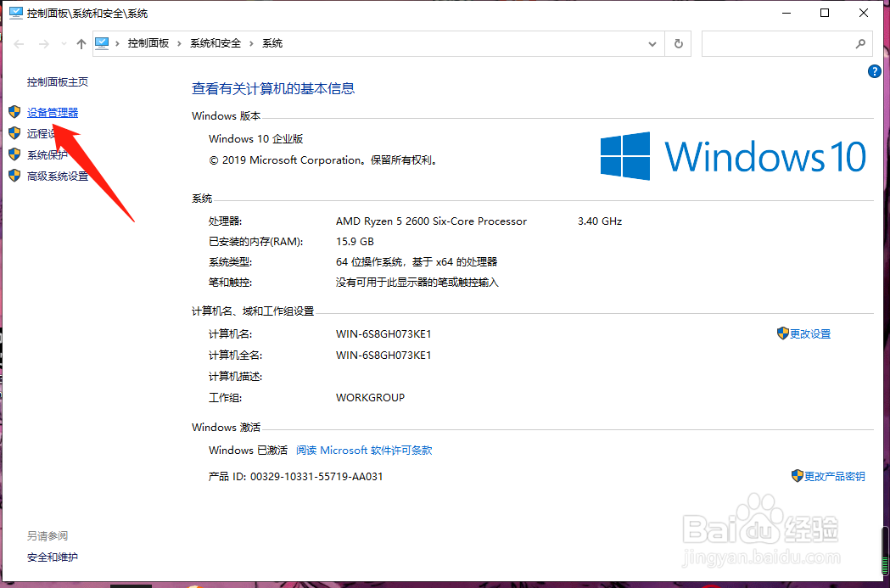Viewport: 890px width, 588px height.
Task: Select 控制面板 breadcrumb segment
Action: 148,43
